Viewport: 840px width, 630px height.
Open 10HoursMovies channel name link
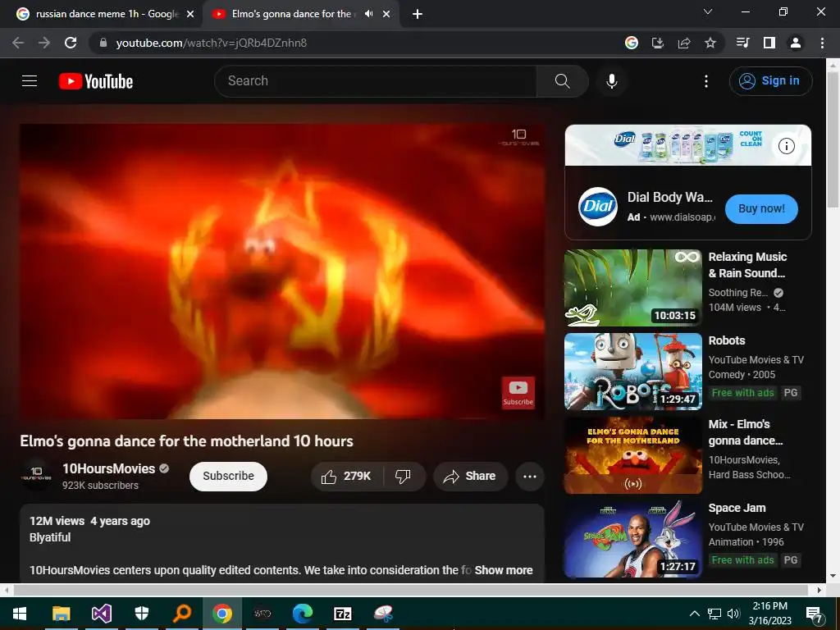point(109,468)
